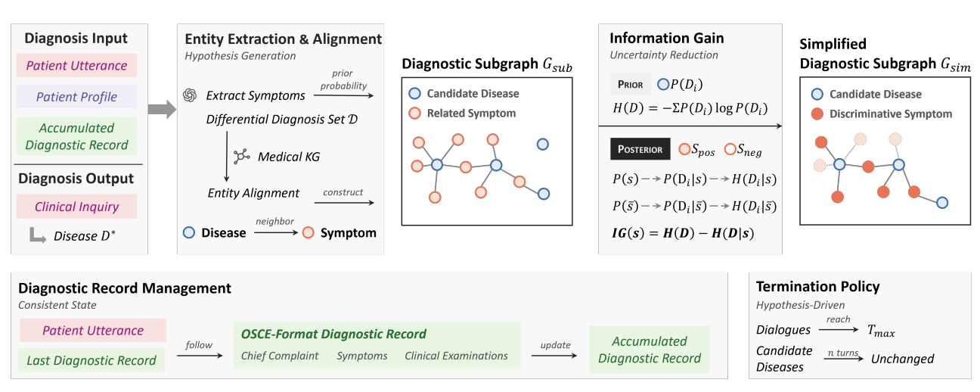The height and width of the screenshot is (392, 980).
Task: Click the filled orange Discriminative Symptom legend dot
Action: pos(817,114)
